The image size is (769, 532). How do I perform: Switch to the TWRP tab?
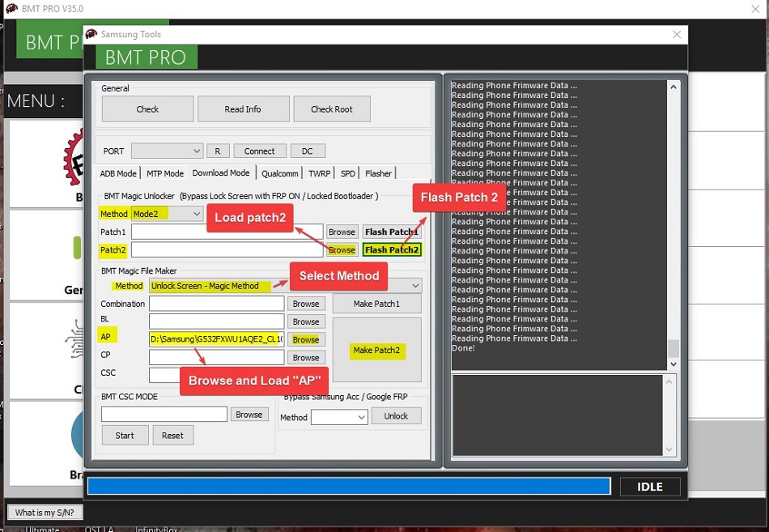pyautogui.click(x=319, y=173)
